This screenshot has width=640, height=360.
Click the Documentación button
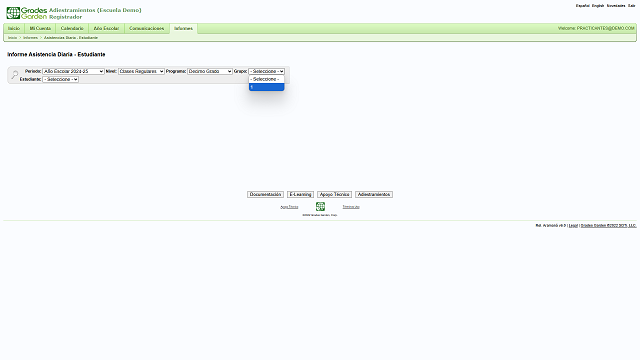265,194
